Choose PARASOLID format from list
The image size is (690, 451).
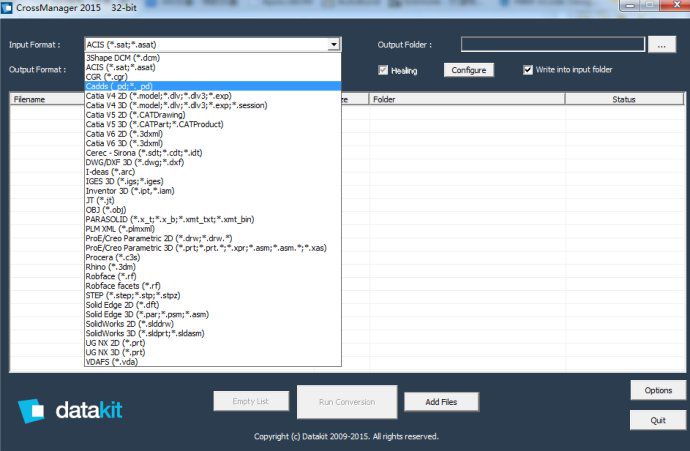click(169, 219)
